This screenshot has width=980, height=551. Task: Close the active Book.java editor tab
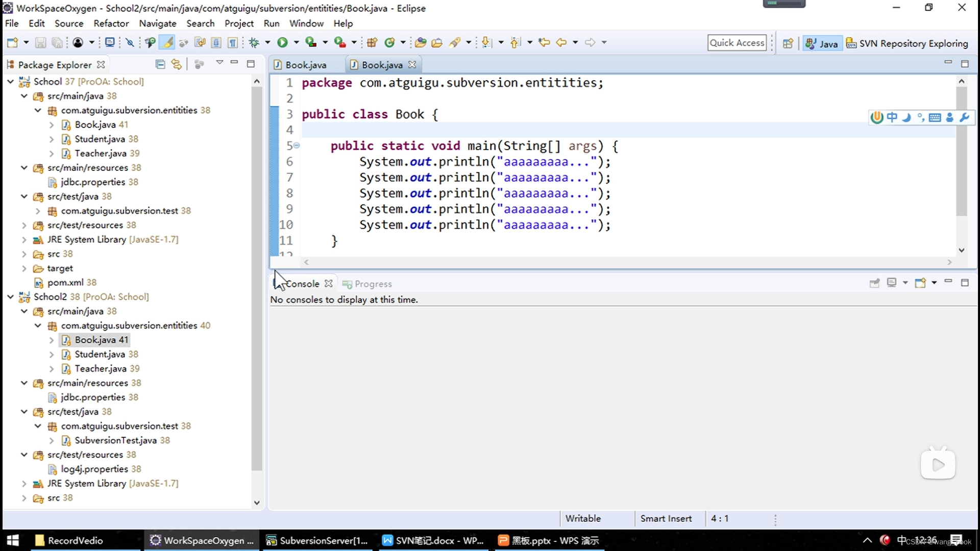tap(412, 65)
